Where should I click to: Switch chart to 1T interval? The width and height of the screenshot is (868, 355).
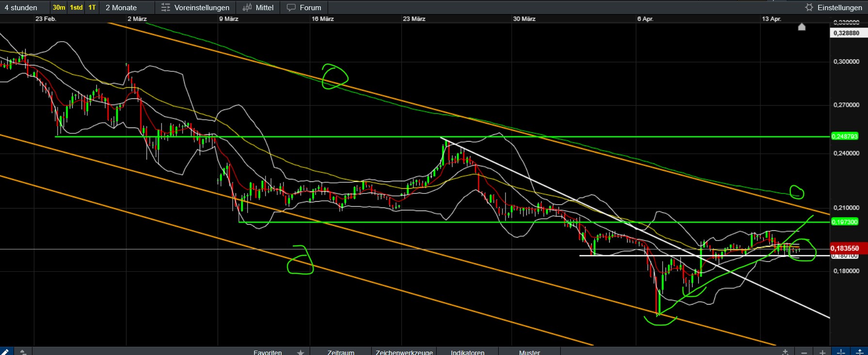[x=92, y=8]
